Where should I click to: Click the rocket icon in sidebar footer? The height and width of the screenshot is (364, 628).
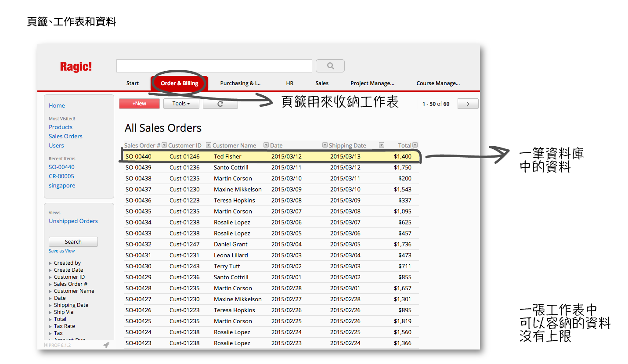(106, 345)
